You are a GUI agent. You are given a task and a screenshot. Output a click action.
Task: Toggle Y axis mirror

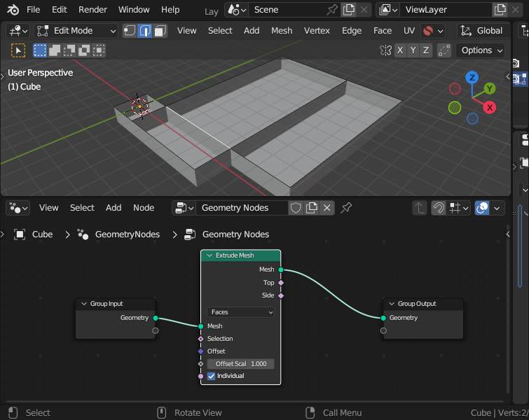(x=413, y=50)
